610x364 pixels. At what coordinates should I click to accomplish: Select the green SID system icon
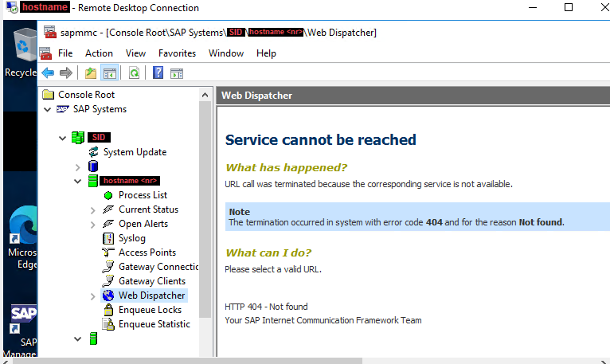tap(78, 138)
